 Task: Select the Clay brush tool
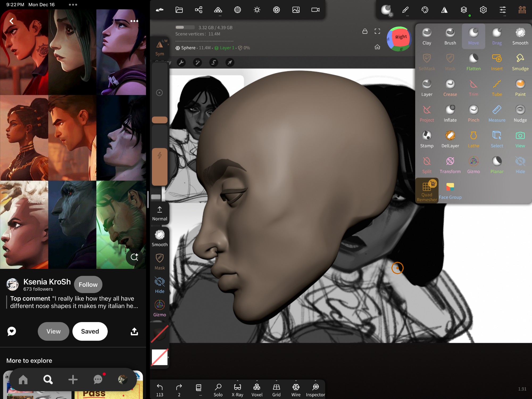(427, 36)
